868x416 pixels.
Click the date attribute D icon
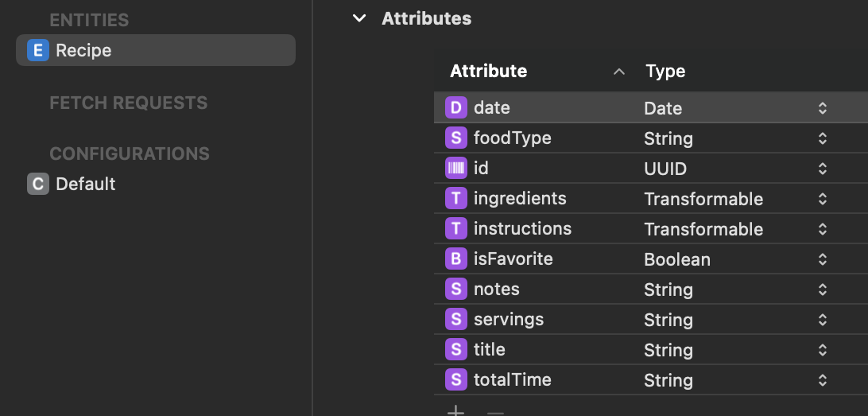(x=456, y=108)
